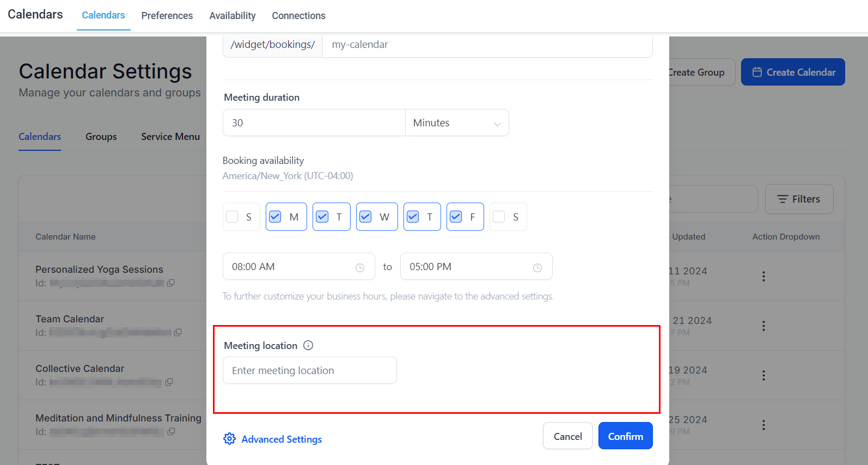Click the Cancel button
The image size is (868, 465).
click(x=567, y=436)
